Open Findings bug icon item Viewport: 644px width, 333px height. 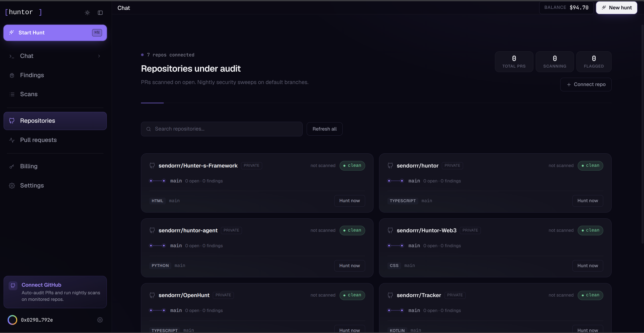[x=55, y=75]
